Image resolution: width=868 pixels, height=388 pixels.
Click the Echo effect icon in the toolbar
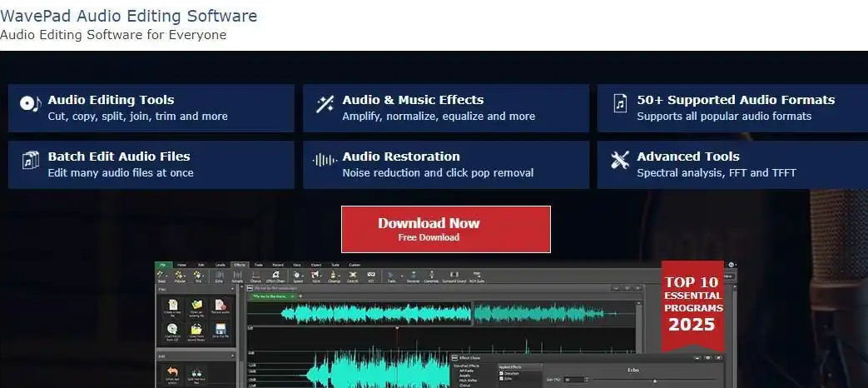219,275
